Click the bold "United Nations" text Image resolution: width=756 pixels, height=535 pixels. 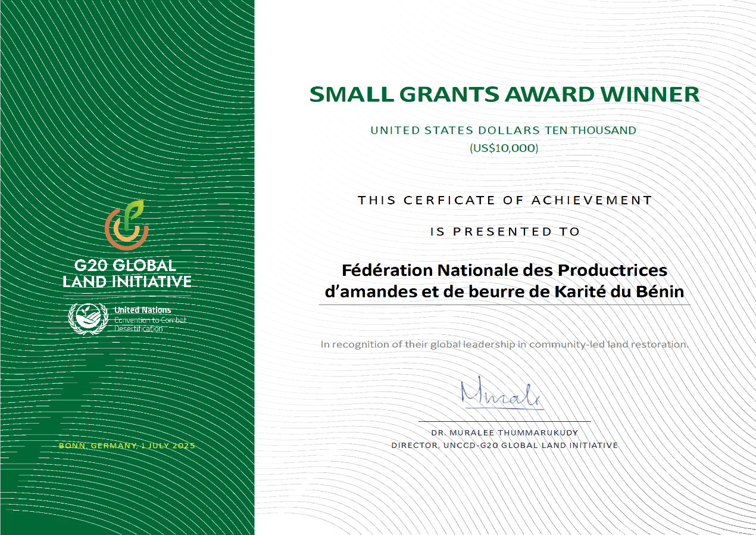[x=142, y=310]
